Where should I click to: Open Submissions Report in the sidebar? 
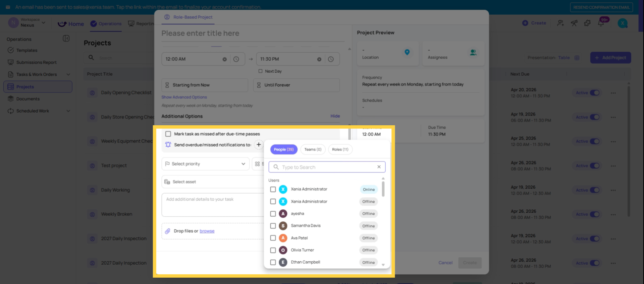pyautogui.click(x=36, y=62)
